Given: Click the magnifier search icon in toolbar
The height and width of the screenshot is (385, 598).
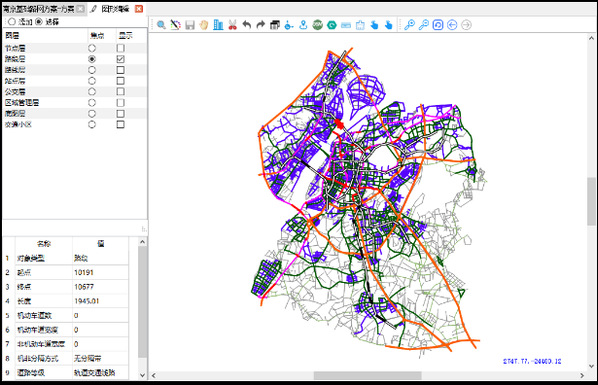Looking at the screenshot, I should tap(161, 25).
